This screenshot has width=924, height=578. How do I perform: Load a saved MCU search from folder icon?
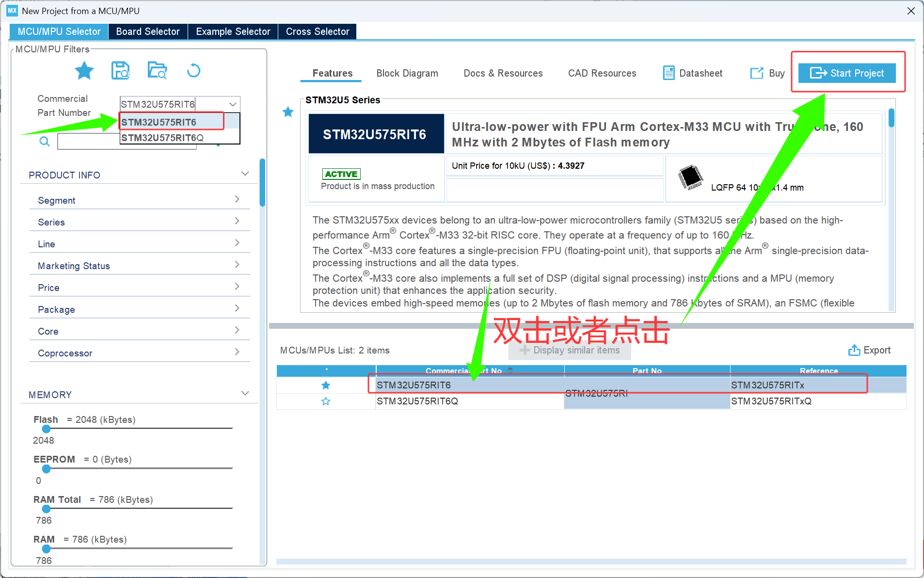coord(157,71)
